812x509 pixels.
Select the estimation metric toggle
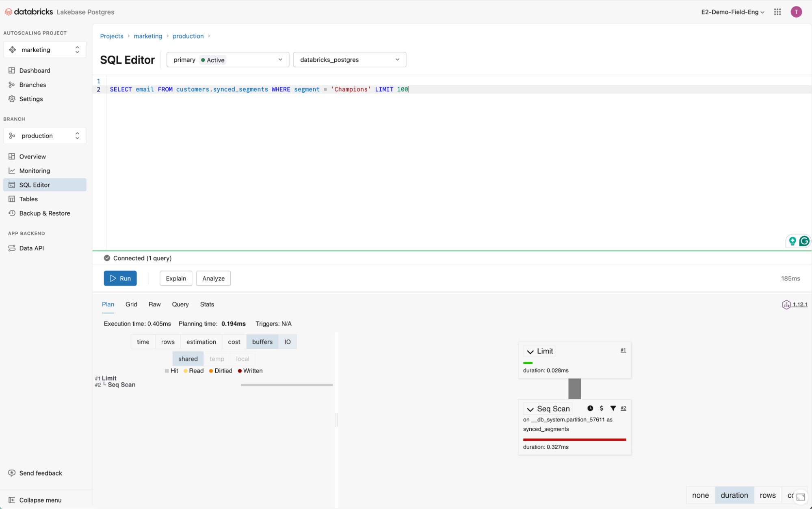pos(201,342)
